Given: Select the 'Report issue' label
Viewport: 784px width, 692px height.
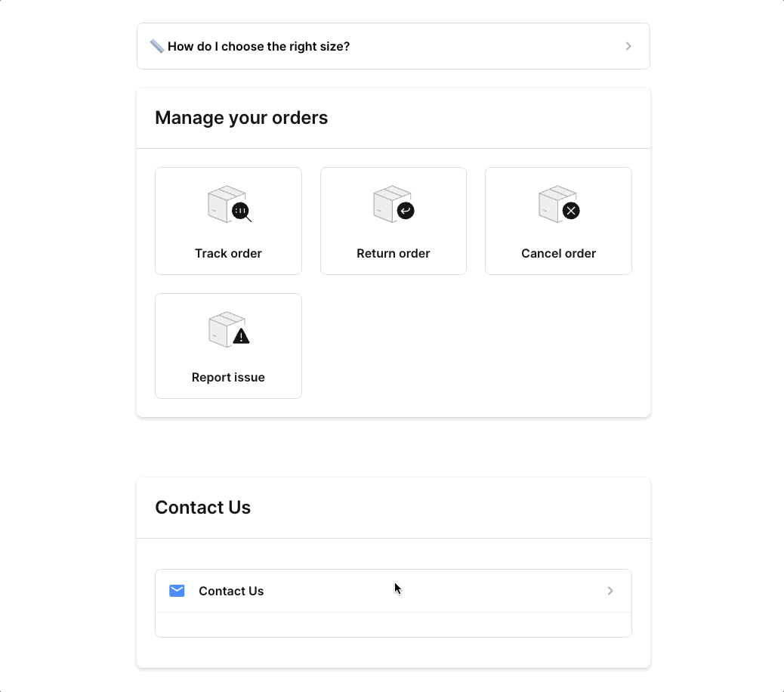Looking at the screenshot, I should (x=228, y=378).
